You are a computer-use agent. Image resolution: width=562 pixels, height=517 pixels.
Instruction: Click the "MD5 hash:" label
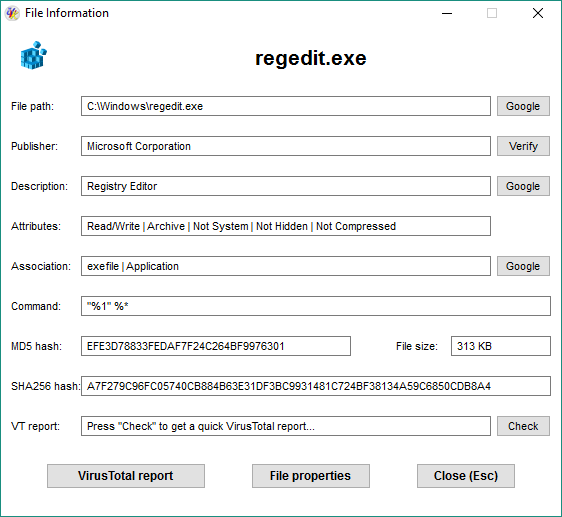coord(36,346)
